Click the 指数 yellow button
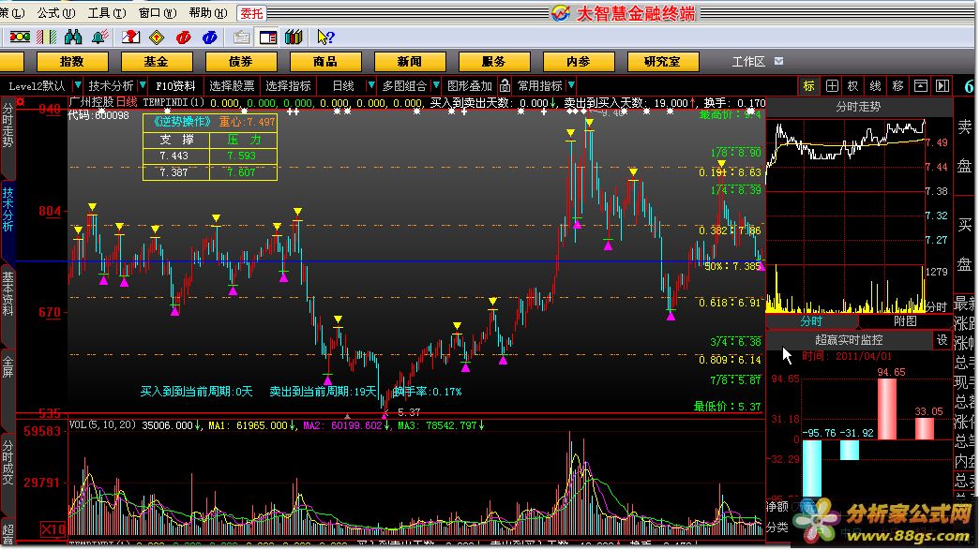The image size is (980, 550). tap(72, 62)
